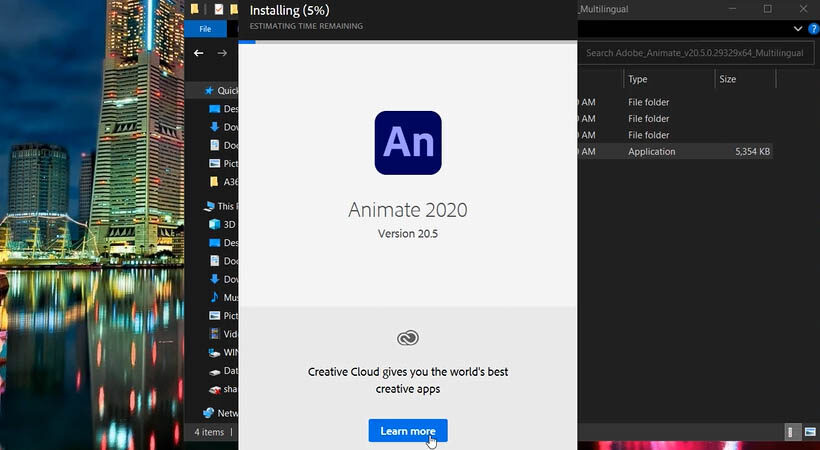Image resolution: width=820 pixels, height=450 pixels.
Task: Go forward with Explorer's forward arrow
Action: 222,53
